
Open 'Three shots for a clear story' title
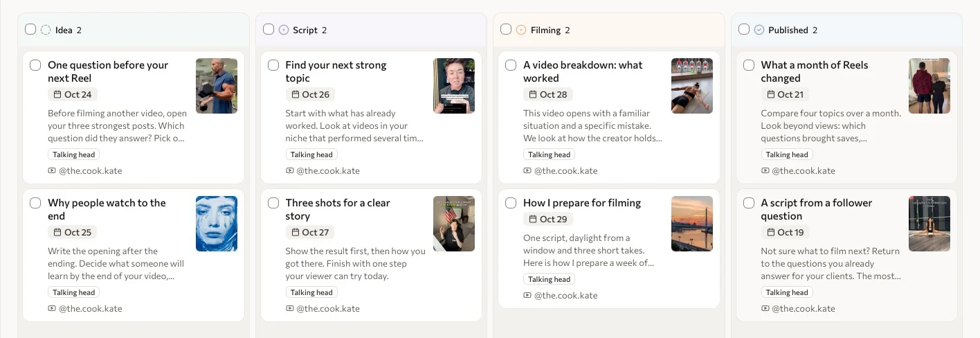[338, 209]
